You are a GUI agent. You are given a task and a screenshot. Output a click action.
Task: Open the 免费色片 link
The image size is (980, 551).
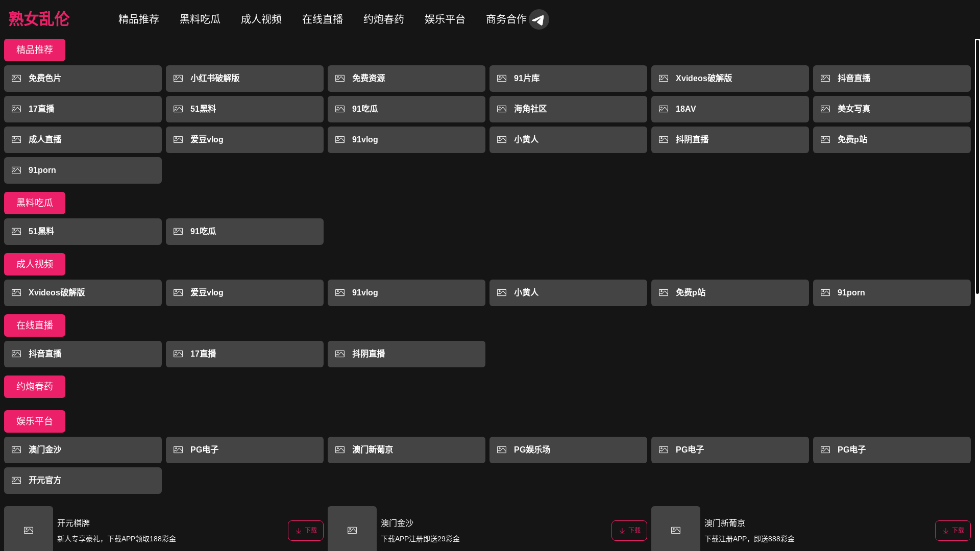(x=83, y=79)
